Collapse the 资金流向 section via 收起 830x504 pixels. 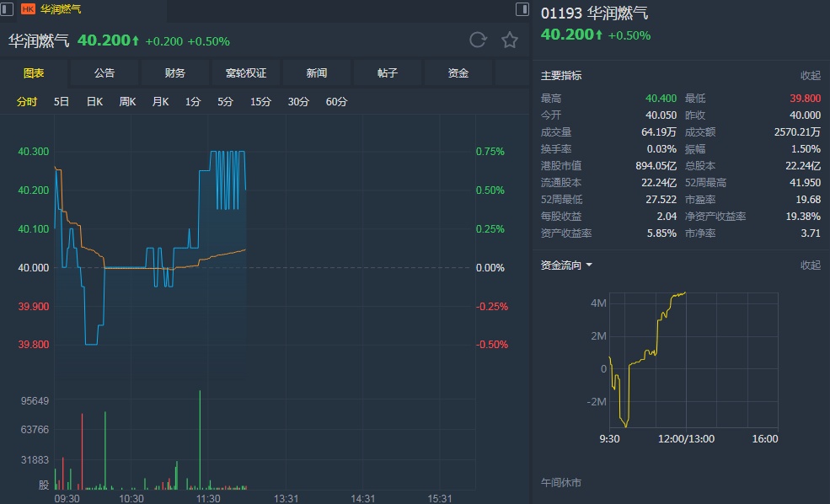tap(811, 265)
